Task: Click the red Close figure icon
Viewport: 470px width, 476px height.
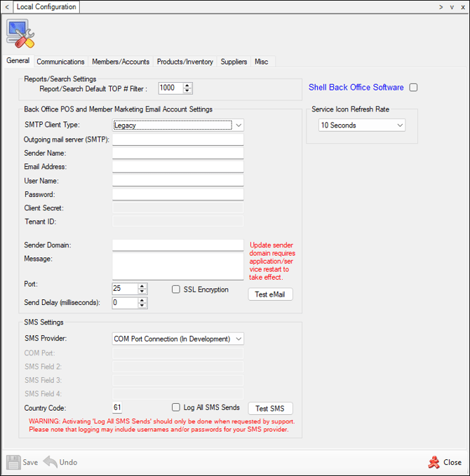Action: pyautogui.click(x=434, y=463)
